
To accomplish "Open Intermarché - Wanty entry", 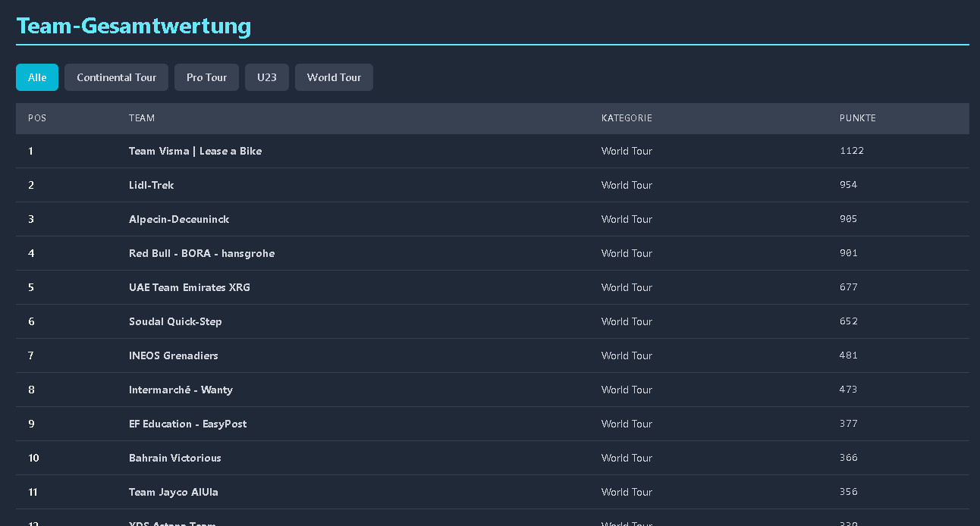I will pyautogui.click(x=181, y=390).
